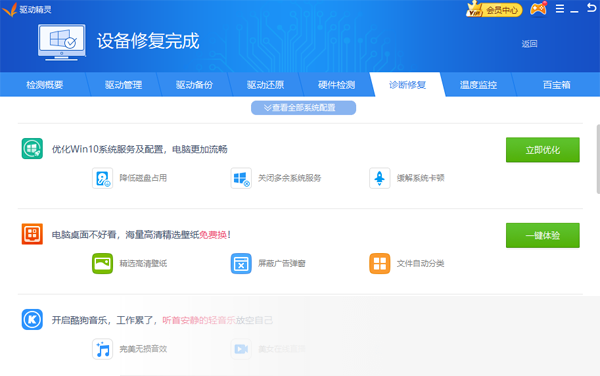Click the vertical scrollbar thumb
Image resolution: width=600 pixels, height=376 pixels.
point(598,159)
